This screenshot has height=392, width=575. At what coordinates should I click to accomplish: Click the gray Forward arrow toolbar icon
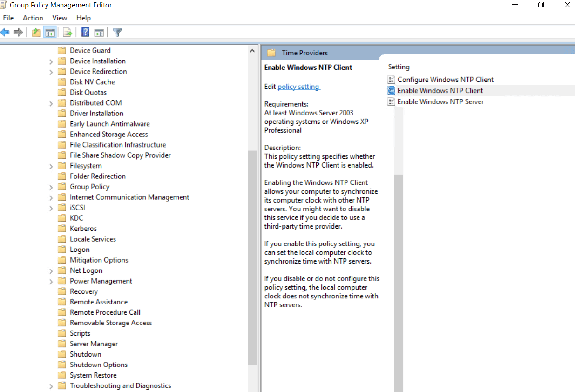[18, 32]
